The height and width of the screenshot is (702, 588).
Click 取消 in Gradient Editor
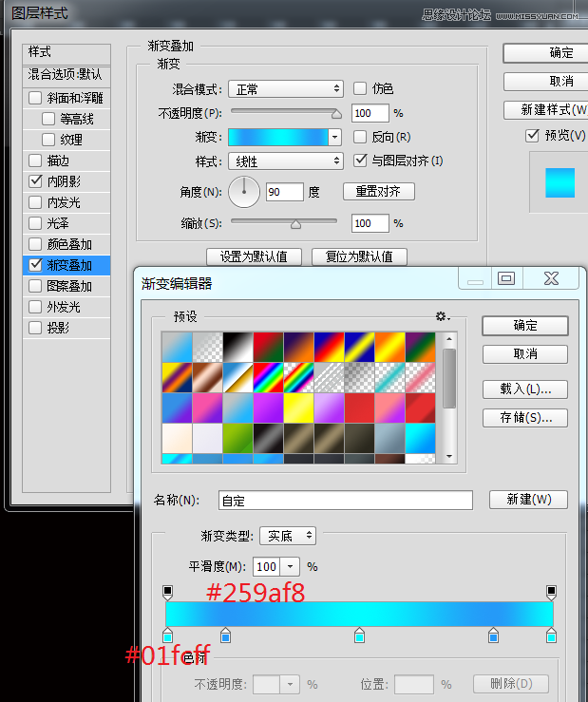click(525, 354)
